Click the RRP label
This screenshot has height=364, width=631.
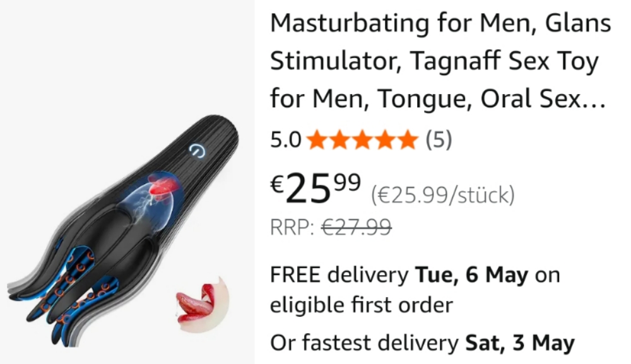(292, 227)
